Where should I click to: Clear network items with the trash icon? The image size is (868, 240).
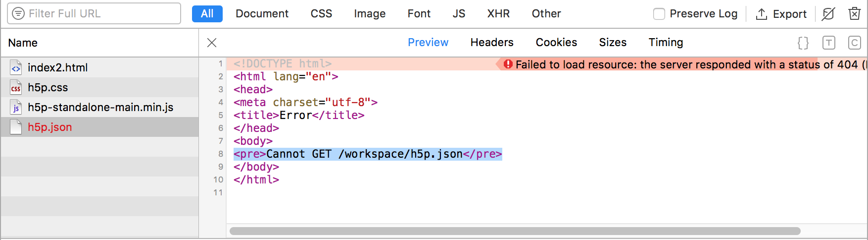(854, 14)
